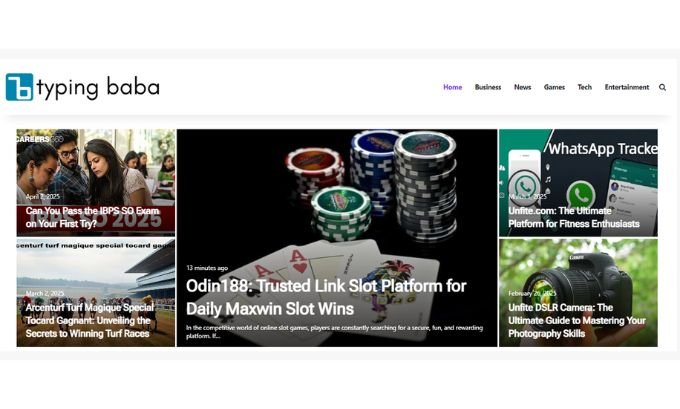The width and height of the screenshot is (680, 409).
Task: Select News in the navigation
Action: click(x=523, y=87)
